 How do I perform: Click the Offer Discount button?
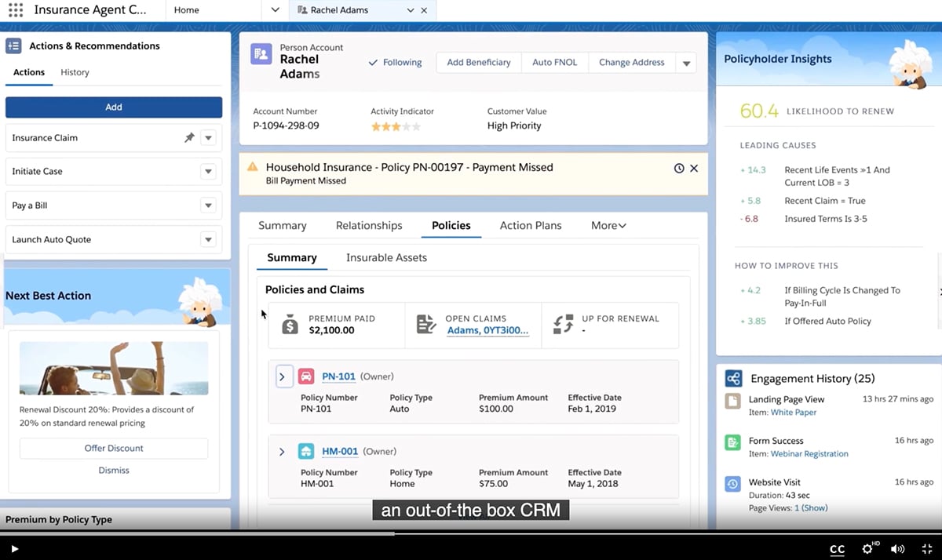coord(113,448)
